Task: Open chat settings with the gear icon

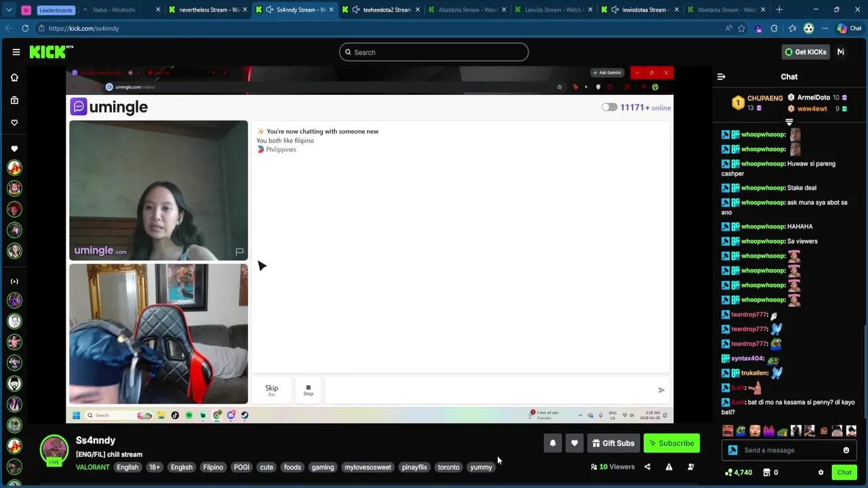Action: pos(821,472)
